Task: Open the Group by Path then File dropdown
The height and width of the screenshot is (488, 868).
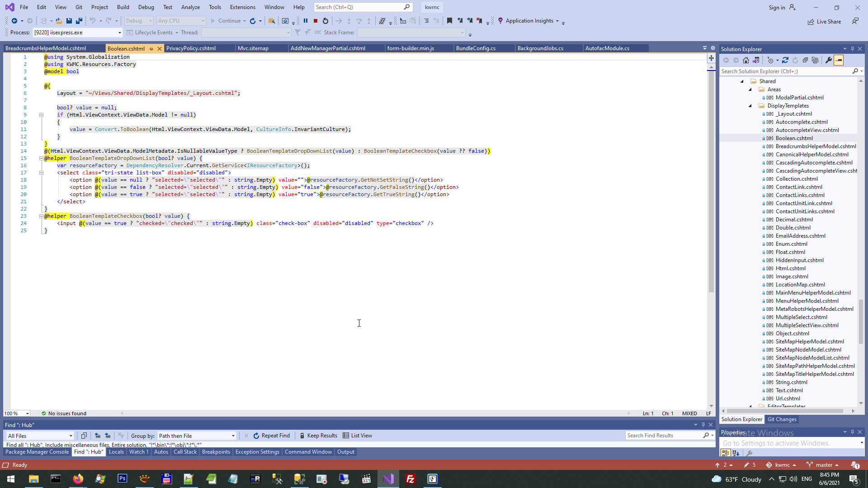Action: [x=233, y=436]
